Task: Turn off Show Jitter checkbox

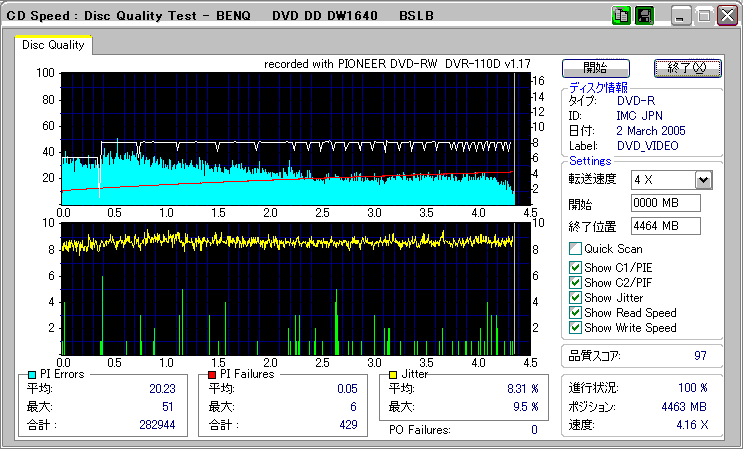Action: 575,298
